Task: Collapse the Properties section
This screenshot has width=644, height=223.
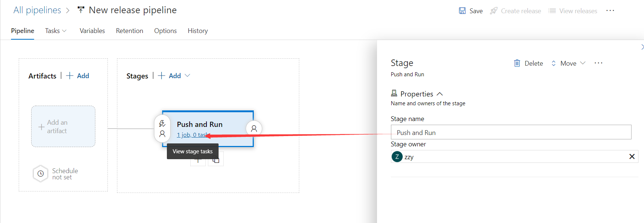Action: pyautogui.click(x=440, y=94)
